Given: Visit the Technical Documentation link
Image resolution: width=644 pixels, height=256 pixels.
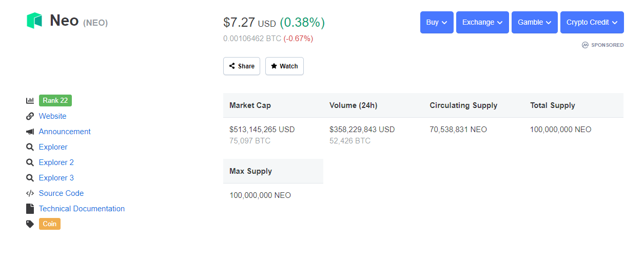Looking at the screenshot, I should pyautogui.click(x=82, y=209).
